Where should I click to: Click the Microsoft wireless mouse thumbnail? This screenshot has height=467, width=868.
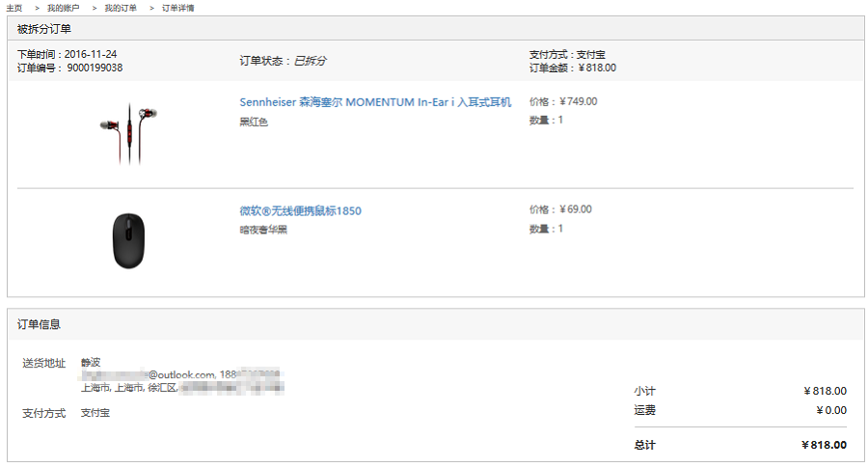(127, 239)
